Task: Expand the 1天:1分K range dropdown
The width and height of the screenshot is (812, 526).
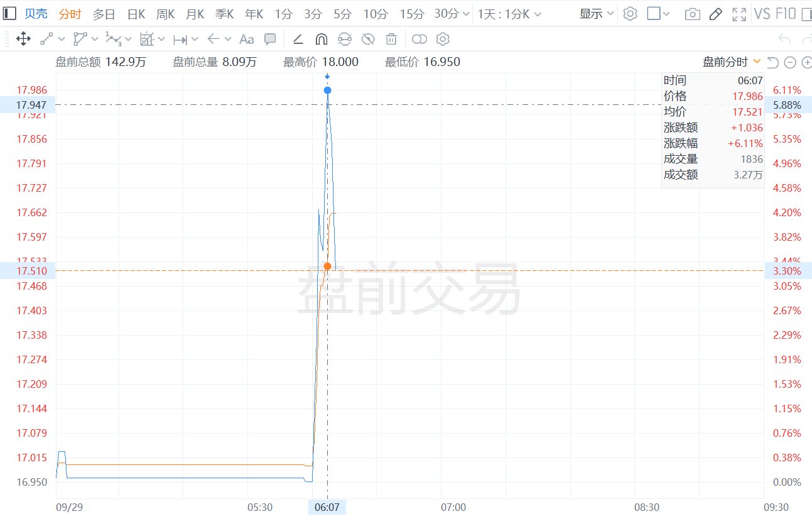Action: click(x=509, y=14)
